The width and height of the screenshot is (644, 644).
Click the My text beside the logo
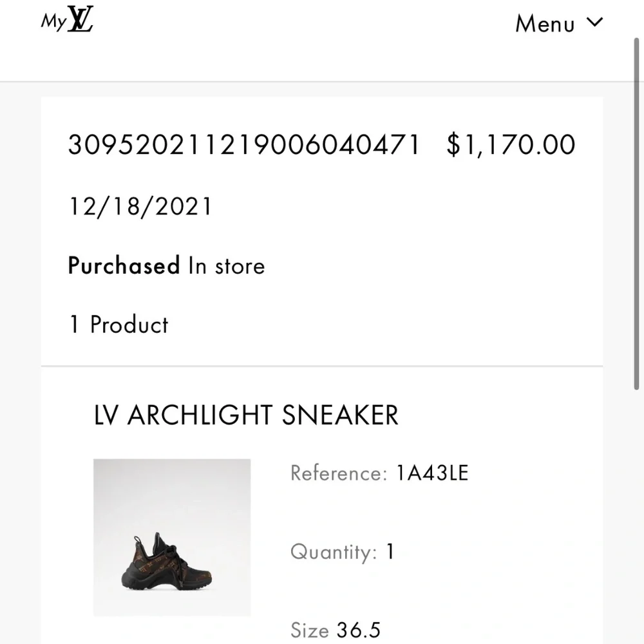[53, 21]
